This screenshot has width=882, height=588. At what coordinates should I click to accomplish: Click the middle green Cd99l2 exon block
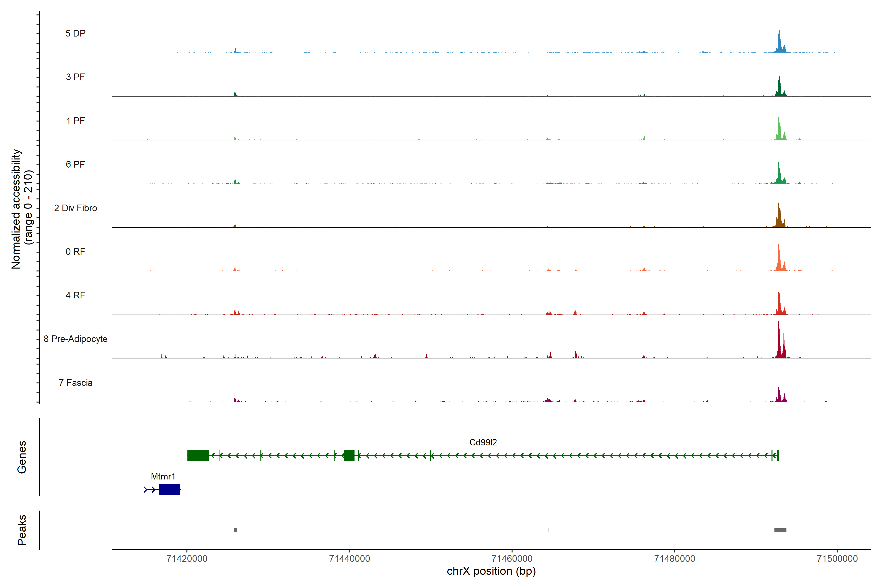[x=349, y=456]
